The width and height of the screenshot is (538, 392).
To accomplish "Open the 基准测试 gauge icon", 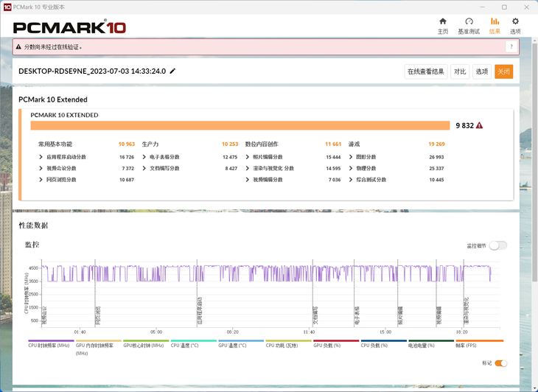I will pos(469,21).
